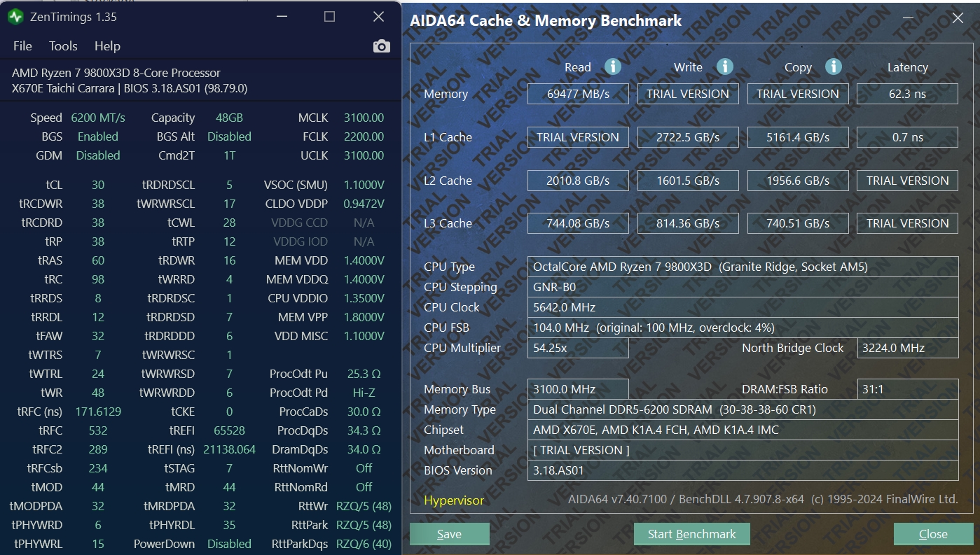This screenshot has width=980, height=555.
Task: Select the DRAM:FSB Ratio field showing 31:1
Action: pyautogui.click(x=907, y=389)
